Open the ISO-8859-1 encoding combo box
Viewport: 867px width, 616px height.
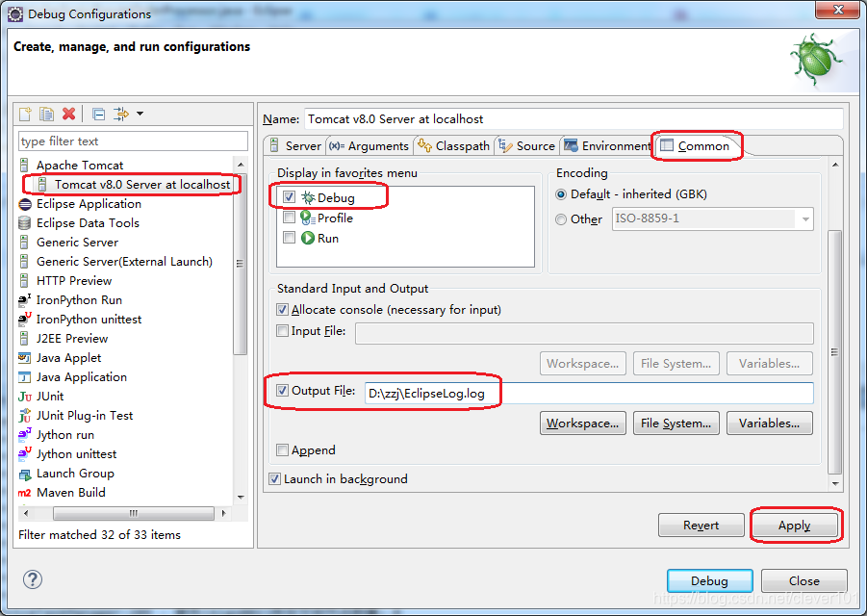pyautogui.click(x=713, y=219)
